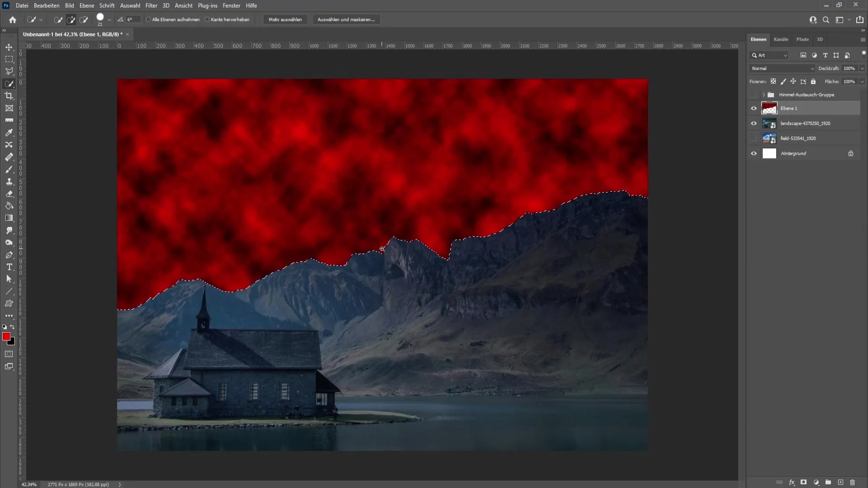Open the Datei menu
The height and width of the screenshot is (488, 868).
(22, 5)
